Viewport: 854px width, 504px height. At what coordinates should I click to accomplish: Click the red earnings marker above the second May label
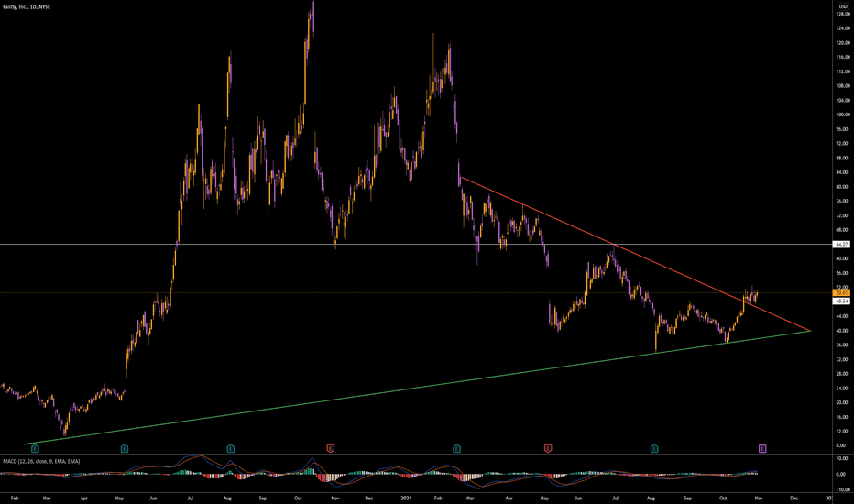(548, 448)
